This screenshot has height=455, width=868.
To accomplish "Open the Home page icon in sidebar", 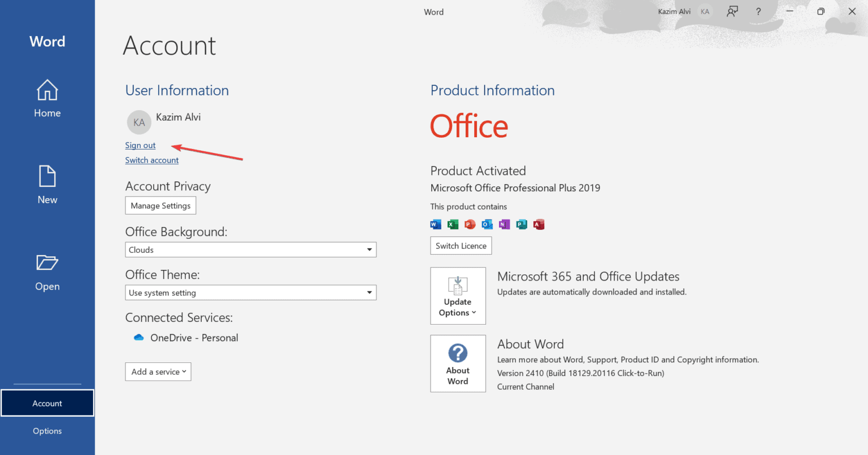I will (47, 90).
